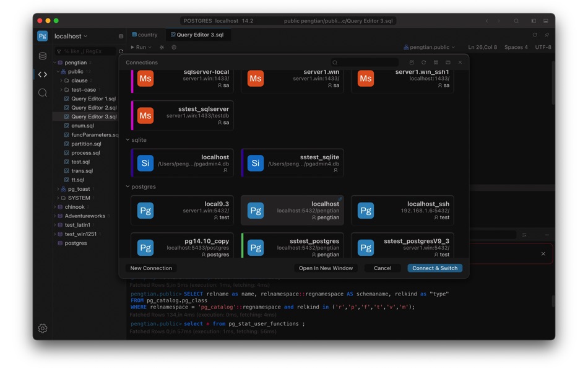Click the New Connection button
Image resolution: width=588 pixels, height=368 pixels.
[151, 268]
